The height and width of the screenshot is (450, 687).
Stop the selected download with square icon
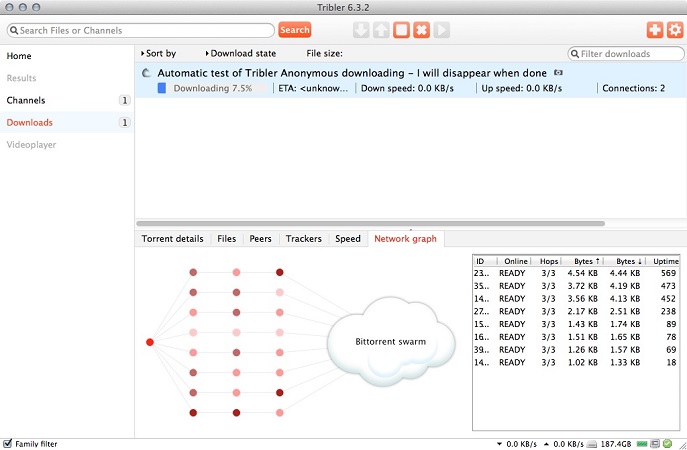coord(401,30)
